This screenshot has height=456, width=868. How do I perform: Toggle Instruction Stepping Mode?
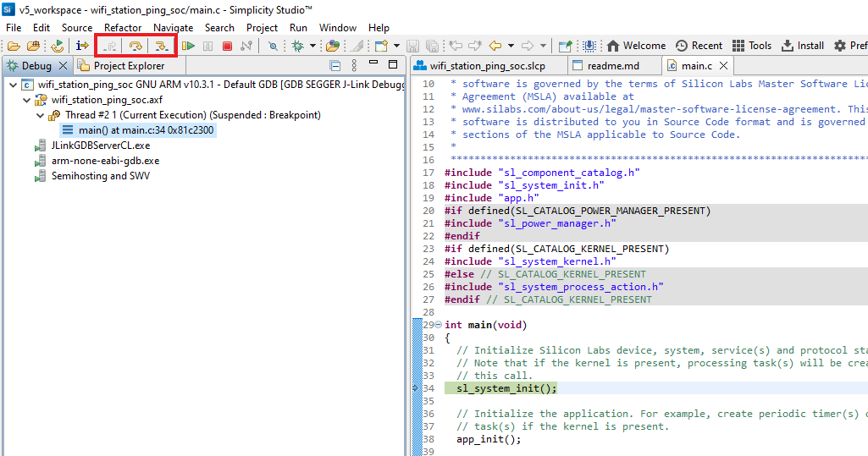click(x=83, y=46)
